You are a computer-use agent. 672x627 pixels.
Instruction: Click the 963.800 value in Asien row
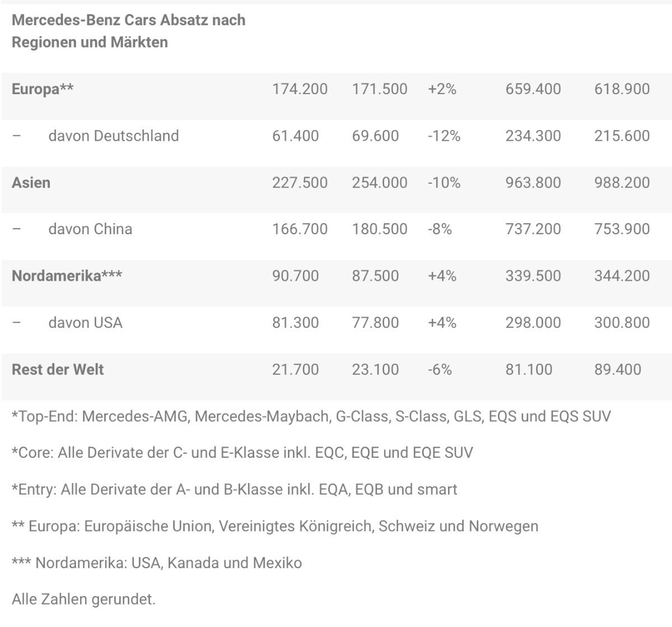point(533,183)
